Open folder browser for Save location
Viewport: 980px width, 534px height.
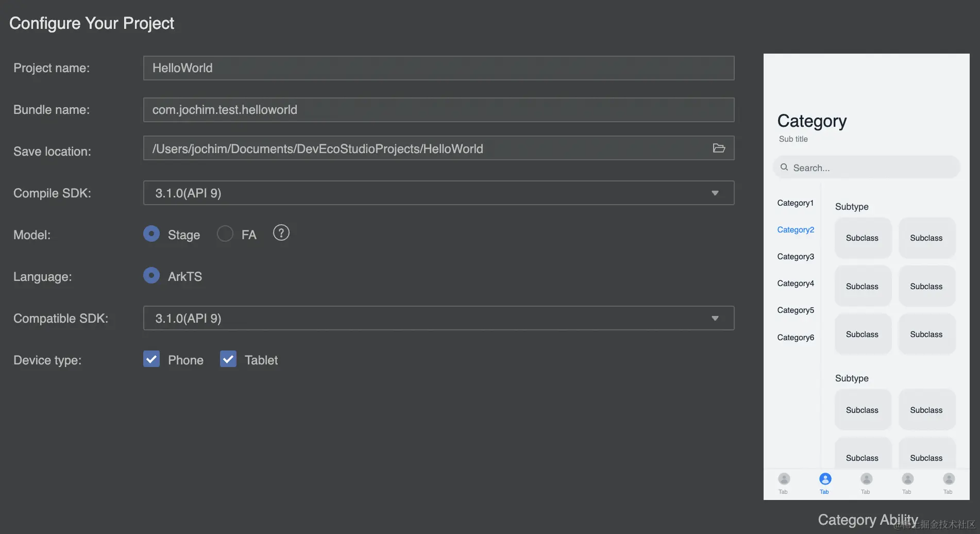coord(719,148)
